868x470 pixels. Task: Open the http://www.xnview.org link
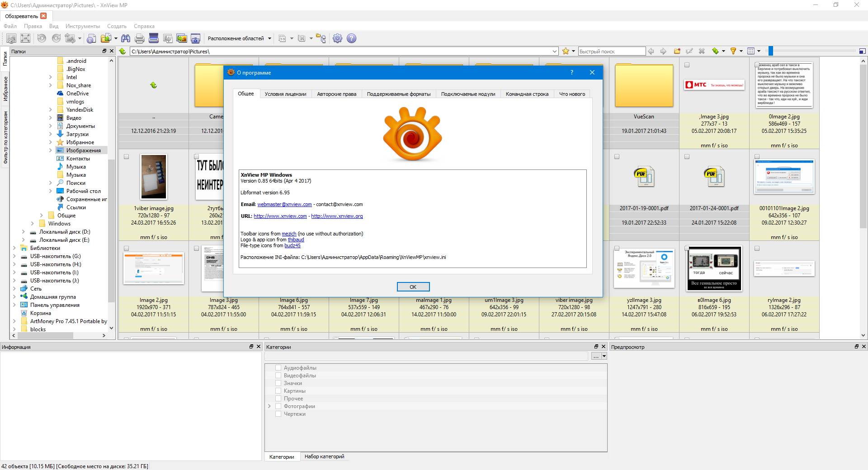coord(337,216)
